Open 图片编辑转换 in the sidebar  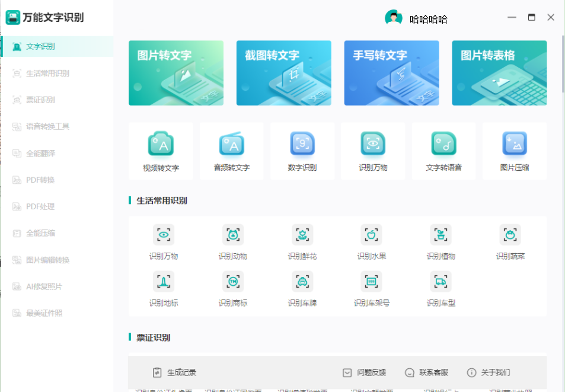coord(57,260)
